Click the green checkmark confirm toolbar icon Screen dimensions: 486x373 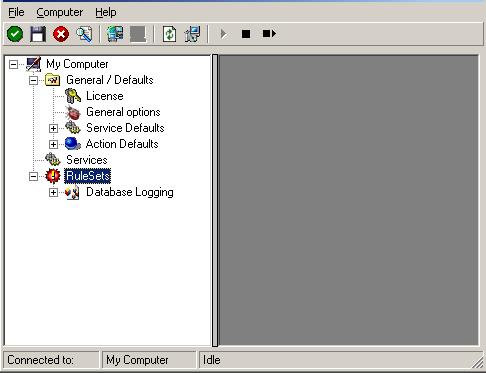click(x=15, y=34)
